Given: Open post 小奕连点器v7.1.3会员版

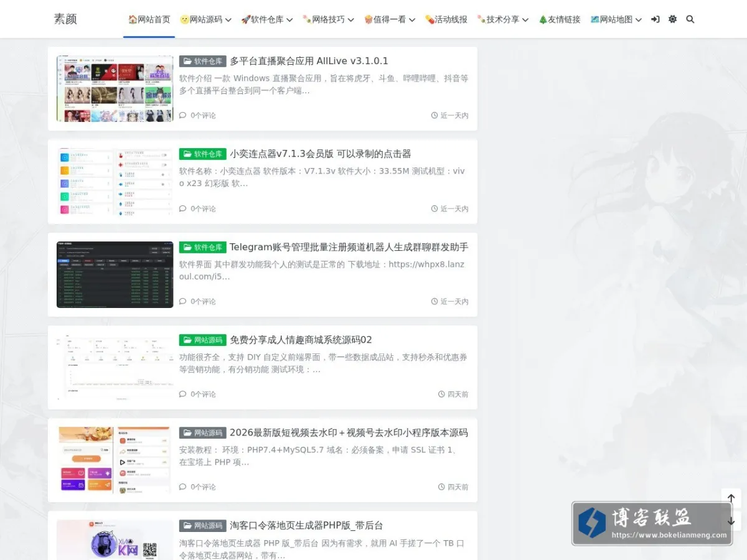Looking at the screenshot, I should 321,154.
